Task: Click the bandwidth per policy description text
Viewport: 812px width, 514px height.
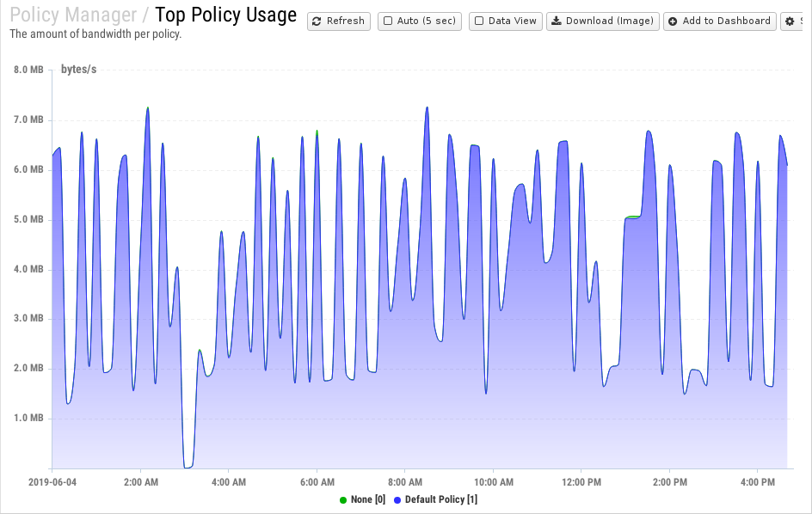Action: 95,34
